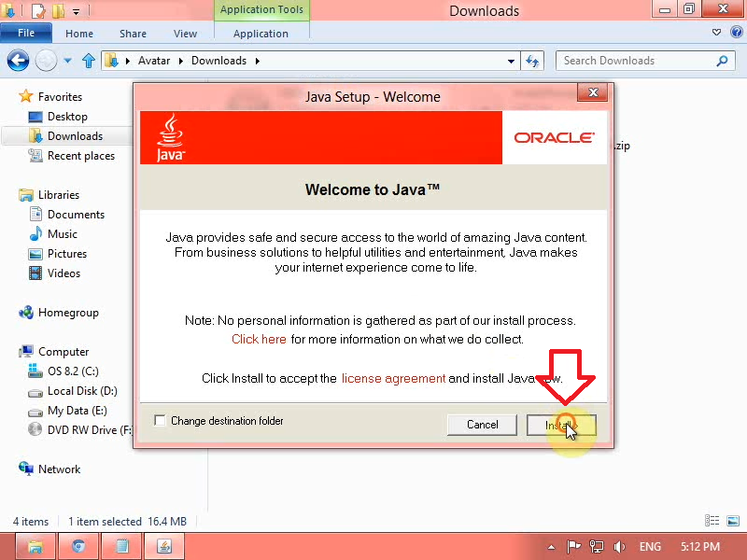The width and height of the screenshot is (747, 560).
Task: Open File Explorer from the taskbar
Action: (x=35, y=546)
